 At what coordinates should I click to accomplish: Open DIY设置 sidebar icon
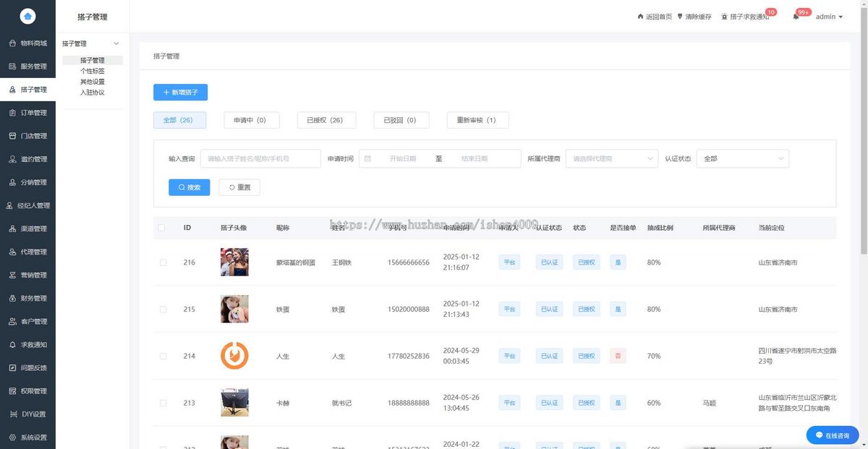click(x=14, y=414)
